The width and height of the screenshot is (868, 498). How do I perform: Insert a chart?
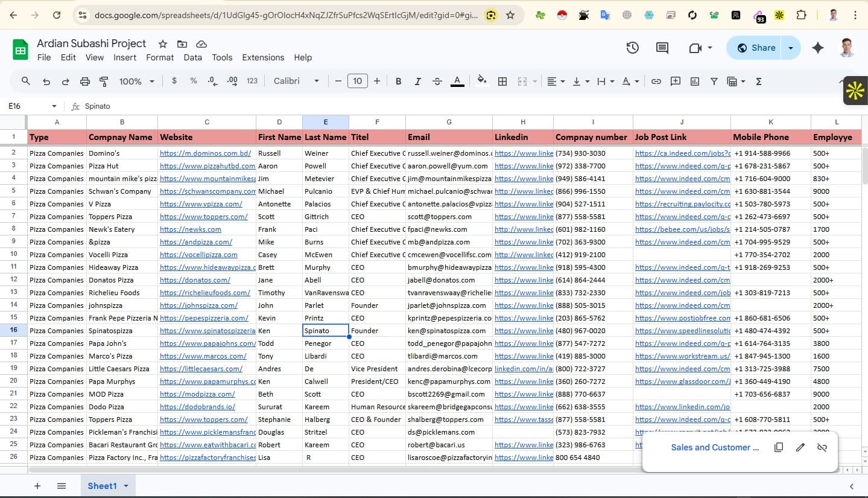[x=695, y=81]
